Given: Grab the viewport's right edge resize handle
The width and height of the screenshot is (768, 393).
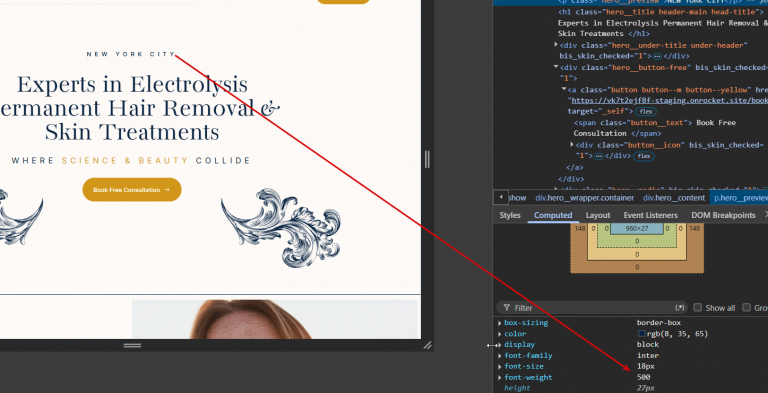Looking at the screenshot, I should (427, 160).
